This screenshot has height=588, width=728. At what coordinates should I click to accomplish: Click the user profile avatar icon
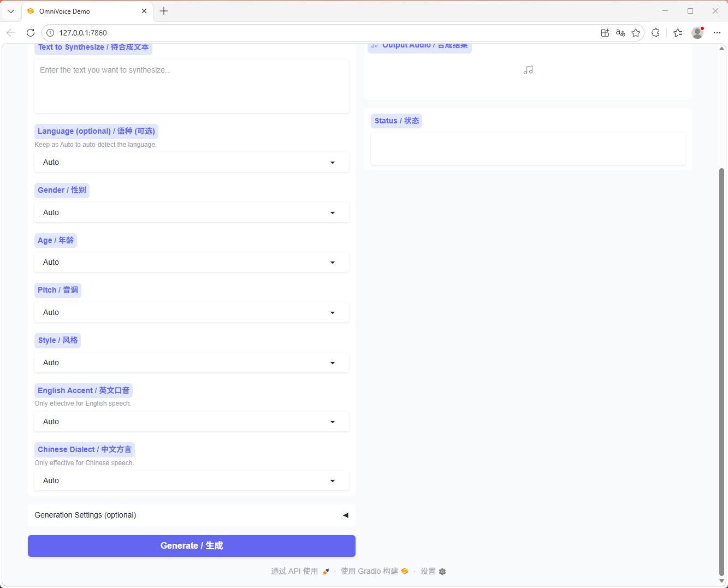[697, 33]
